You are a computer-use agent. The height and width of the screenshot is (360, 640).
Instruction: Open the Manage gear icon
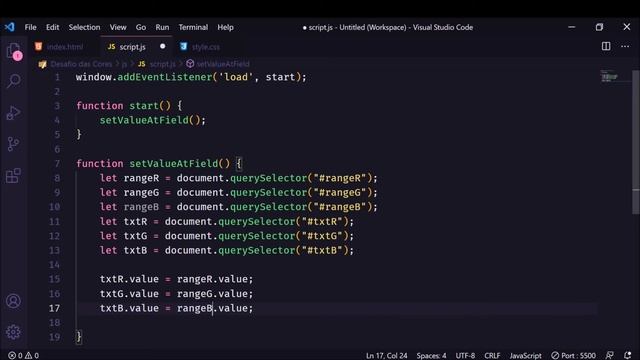(13, 332)
